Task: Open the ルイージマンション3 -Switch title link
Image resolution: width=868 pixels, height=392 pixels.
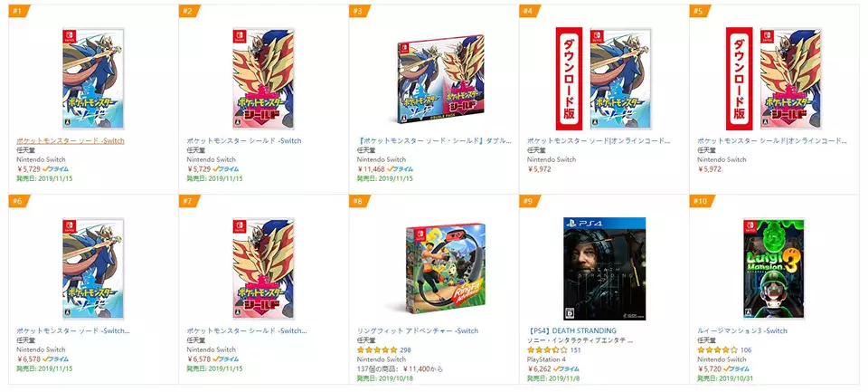Action: [742, 331]
